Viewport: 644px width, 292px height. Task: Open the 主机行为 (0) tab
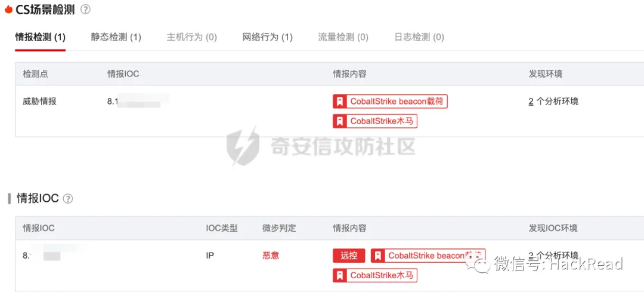[x=192, y=38]
